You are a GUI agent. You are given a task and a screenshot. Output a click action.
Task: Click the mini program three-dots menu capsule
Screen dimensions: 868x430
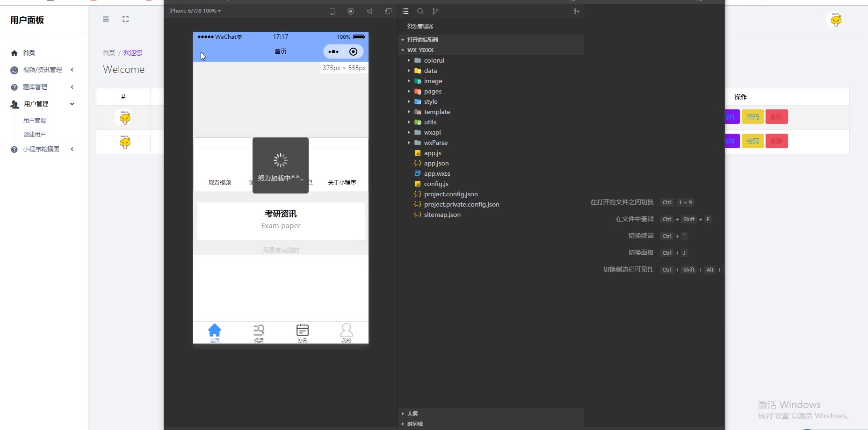pyautogui.click(x=333, y=52)
